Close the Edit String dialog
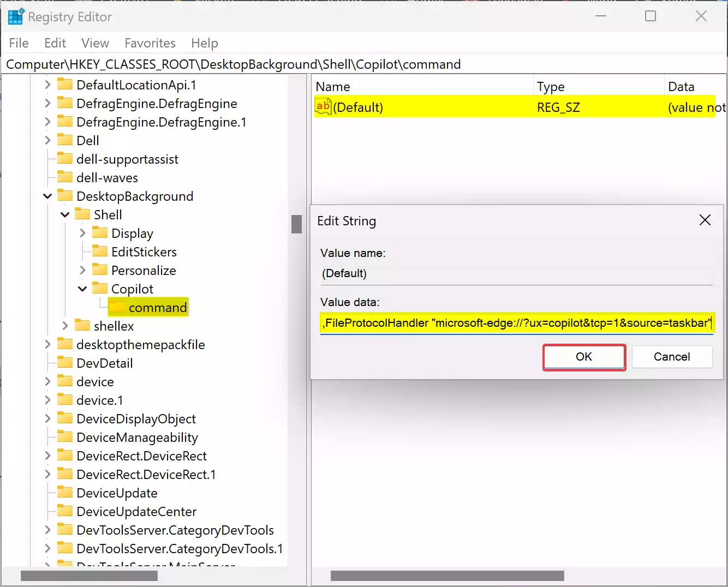 (x=705, y=220)
